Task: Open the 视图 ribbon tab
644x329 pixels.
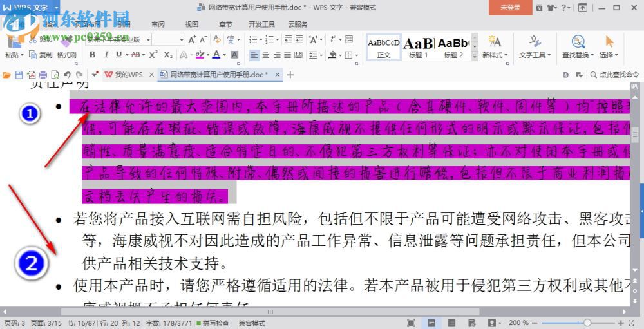Action: coord(191,24)
